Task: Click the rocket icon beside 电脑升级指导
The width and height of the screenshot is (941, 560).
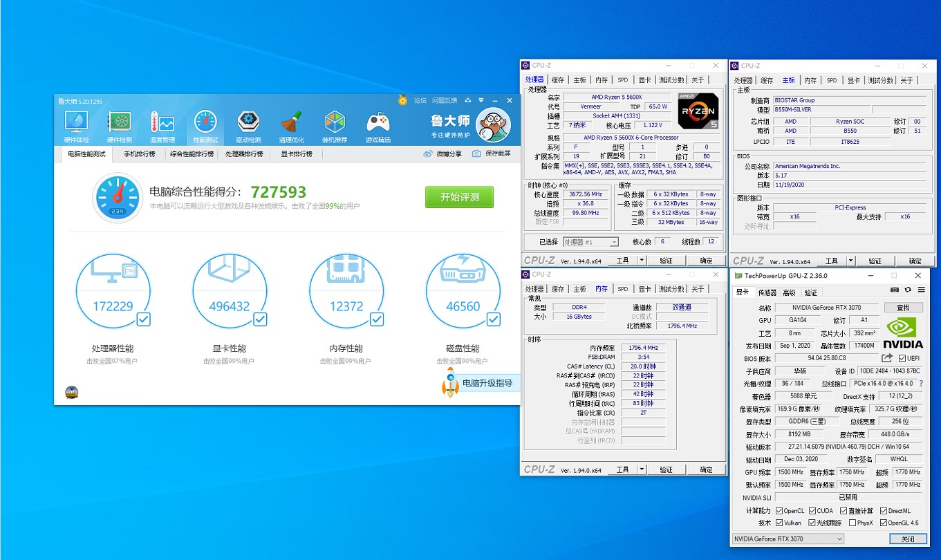Action: [x=450, y=382]
